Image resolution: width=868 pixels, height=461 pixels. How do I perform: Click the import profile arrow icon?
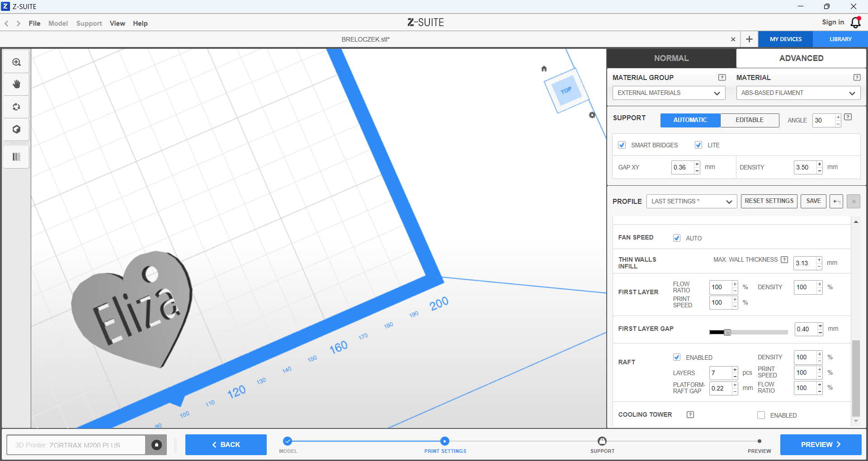coord(836,201)
